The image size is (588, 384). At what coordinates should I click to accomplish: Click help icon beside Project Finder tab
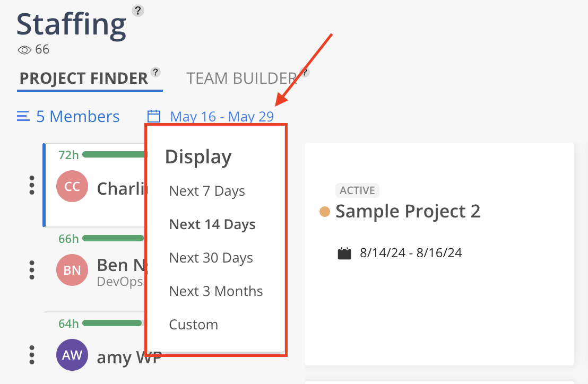155,72
